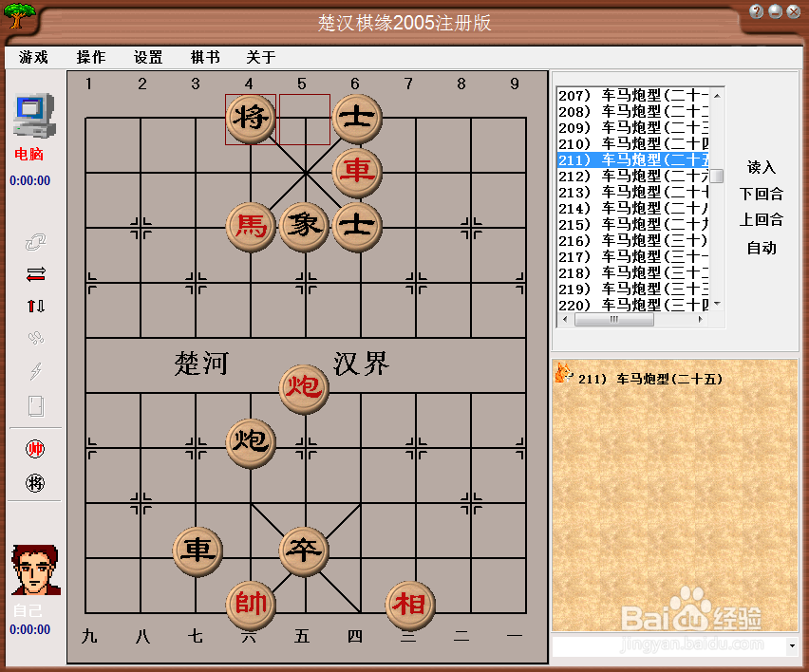809x672 pixels.
Task: Toggle the red 帅 side button
Action: pyautogui.click(x=33, y=447)
